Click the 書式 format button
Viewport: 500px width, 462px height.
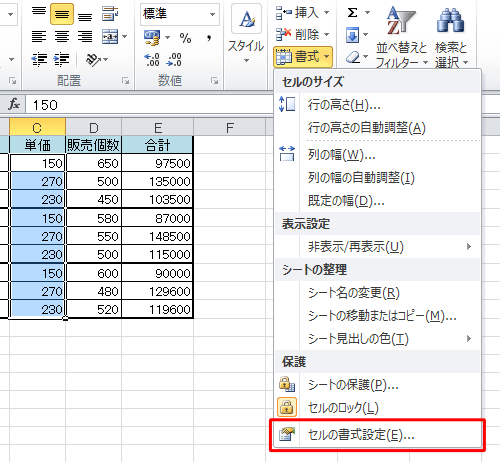click(303, 56)
